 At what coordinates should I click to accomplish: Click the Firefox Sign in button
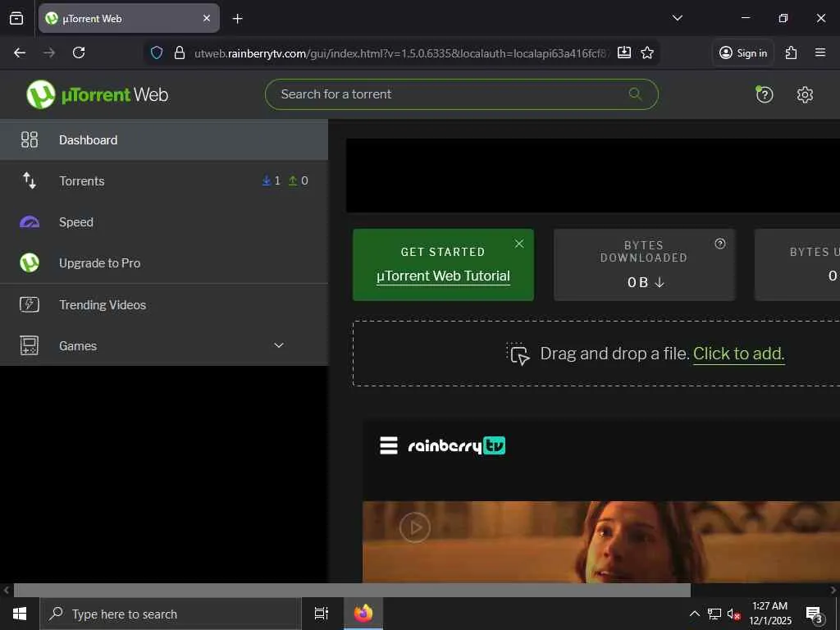point(743,52)
